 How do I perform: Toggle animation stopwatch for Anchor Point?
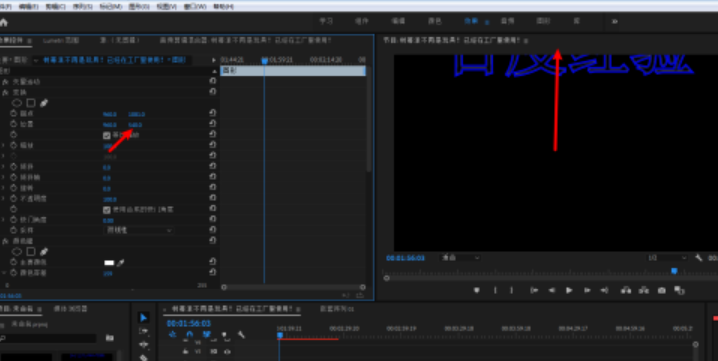click(13, 113)
